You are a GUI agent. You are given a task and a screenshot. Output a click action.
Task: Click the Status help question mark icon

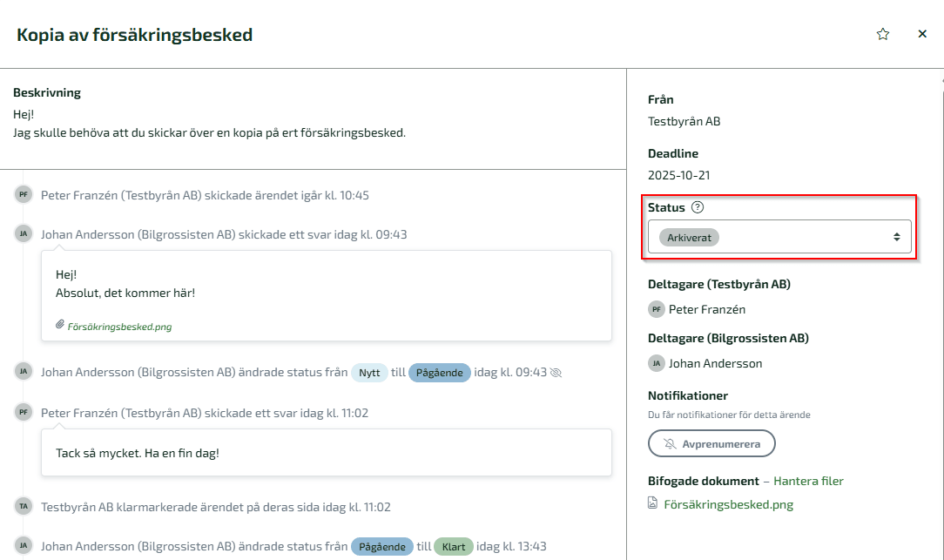(x=697, y=207)
